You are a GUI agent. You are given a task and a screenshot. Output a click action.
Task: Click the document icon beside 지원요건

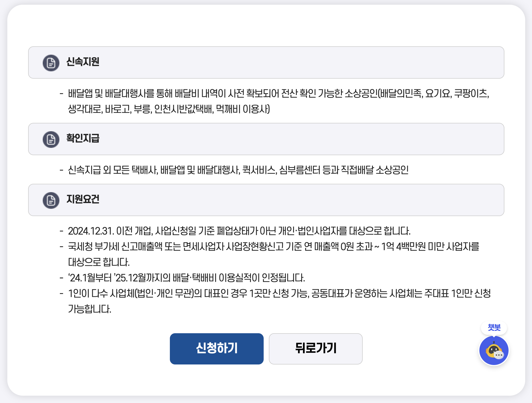(51, 200)
